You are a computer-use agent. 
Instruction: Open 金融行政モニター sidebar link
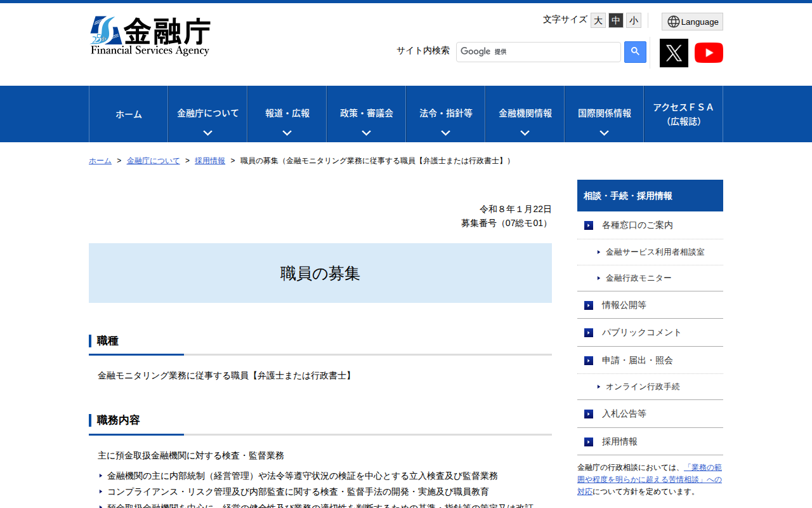[x=638, y=278]
